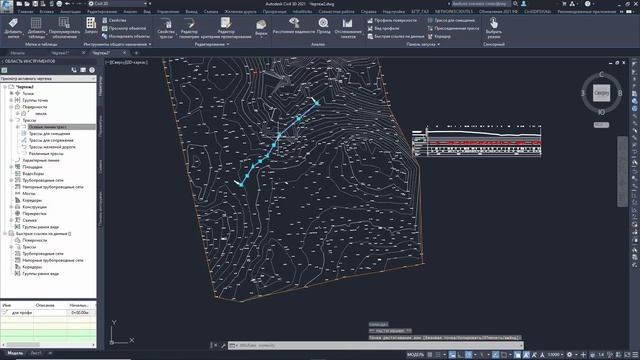Screen dimensions: 640x360
Task: Click Profile view (Вид профиля) tool
Action: point(383,28)
